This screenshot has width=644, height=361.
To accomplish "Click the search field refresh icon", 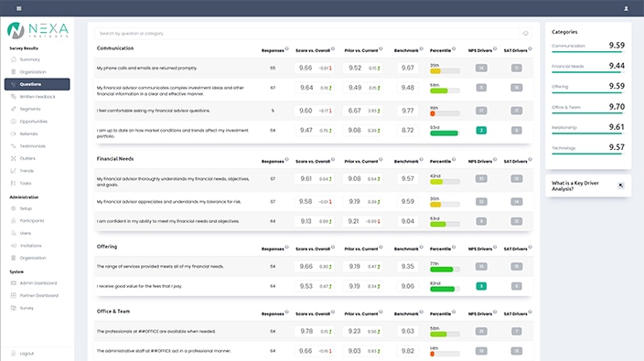I will [525, 33].
